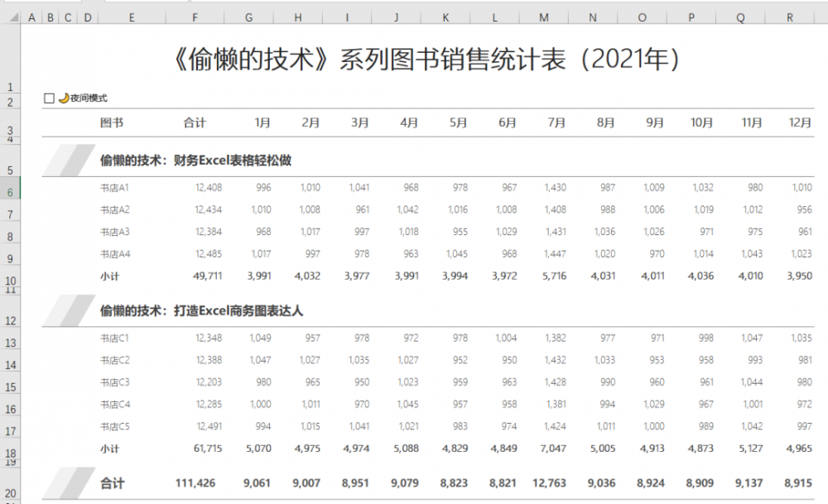The height and width of the screenshot is (504, 828).
Task: Select cell with value 12,485
Action: coord(209,254)
